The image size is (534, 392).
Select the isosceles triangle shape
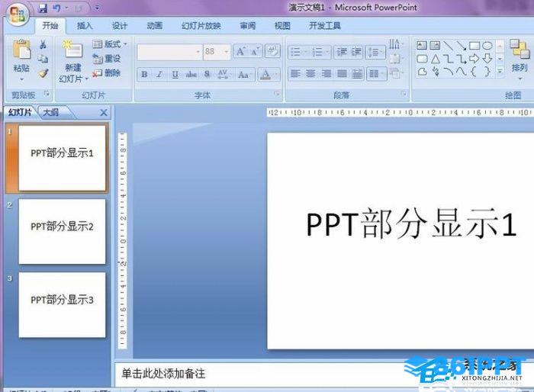[436, 59]
